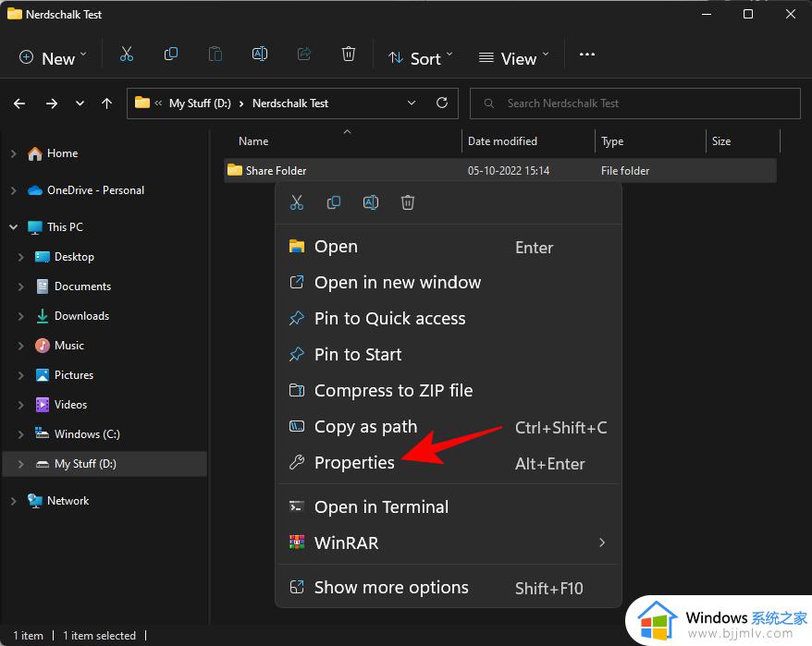Image resolution: width=812 pixels, height=646 pixels.
Task: Expand the Desktop tree node
Action: pyautogui.click(x=20, y=257)
